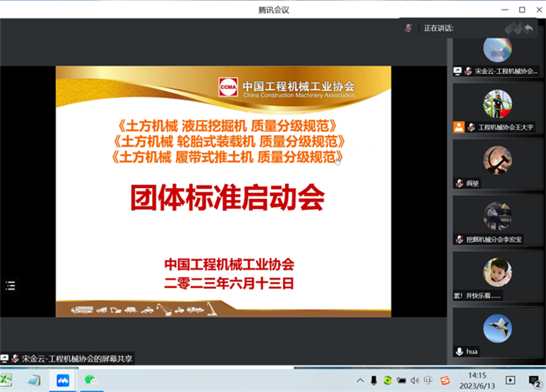Click the media player tray icon
Viewport: 546px width, 392px height.
click(x=511, y=380)
